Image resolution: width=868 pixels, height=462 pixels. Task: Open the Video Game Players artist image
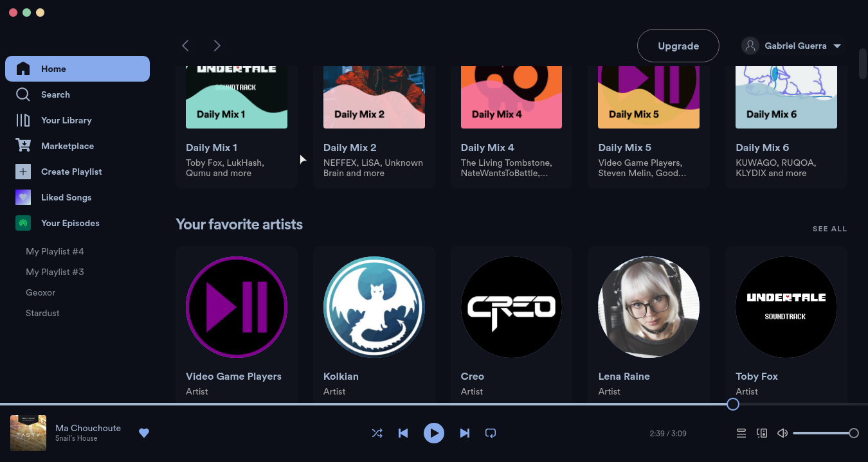tap(237, 307)
